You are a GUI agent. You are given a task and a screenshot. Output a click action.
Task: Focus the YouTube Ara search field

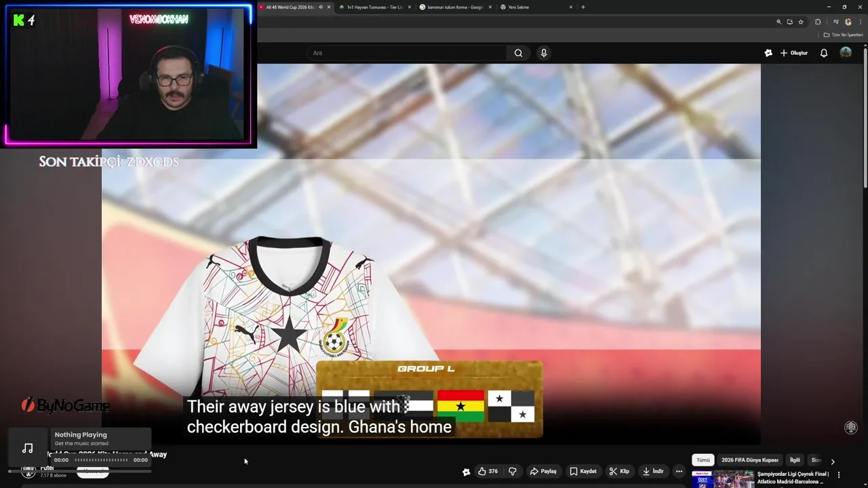point(407,53)
